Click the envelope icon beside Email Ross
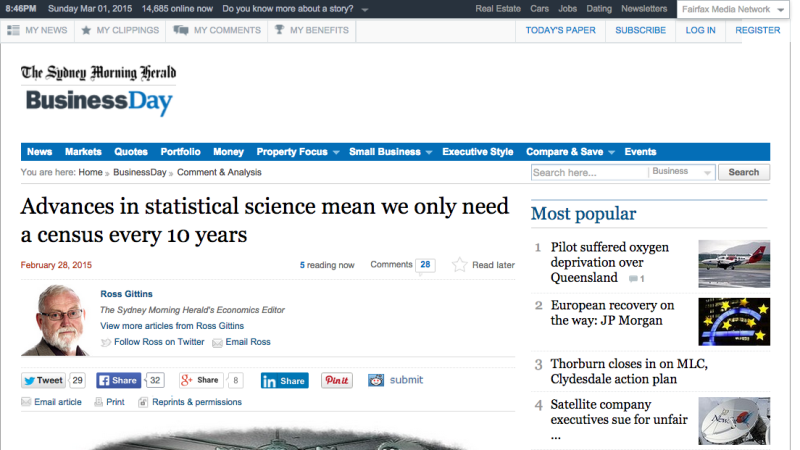Image resolution: width=800 pixels, height=450 pixels. pyautogui.click(x=217, y=343)
